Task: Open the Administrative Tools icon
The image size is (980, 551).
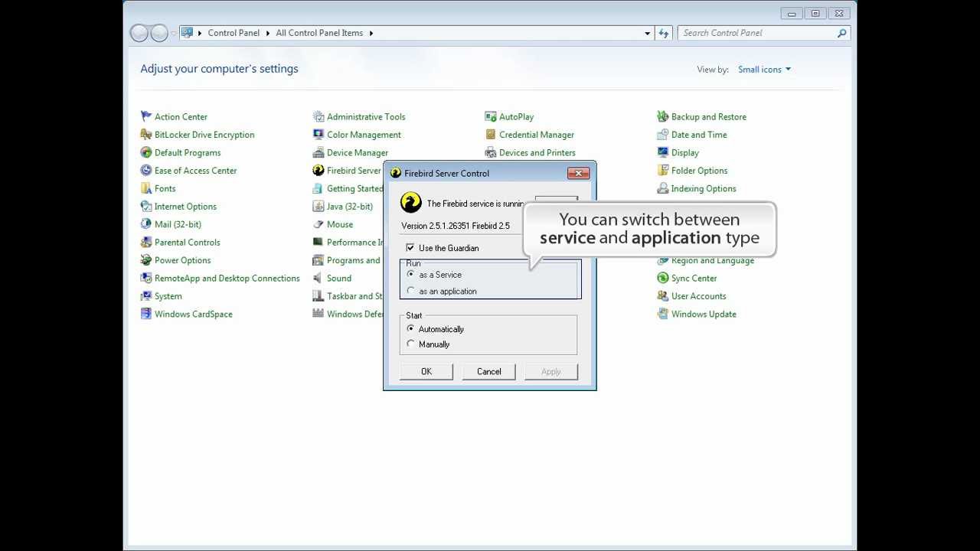Action: [318, 116]
